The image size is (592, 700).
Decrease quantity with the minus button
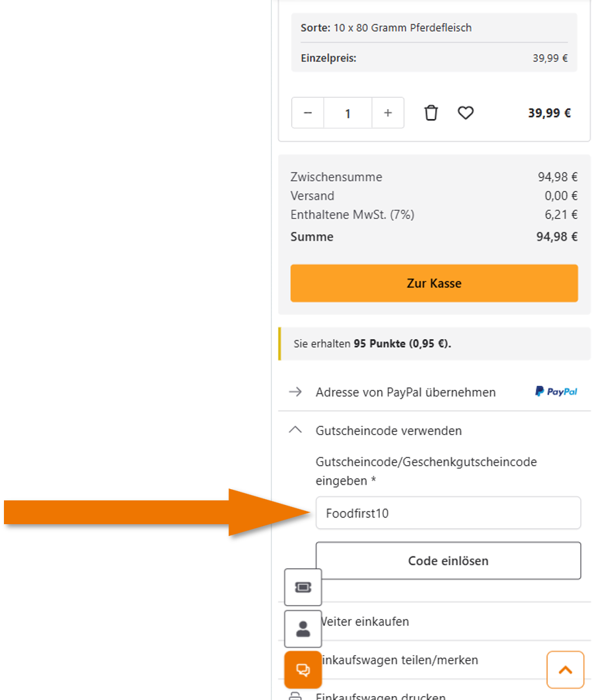pos(308,113)
